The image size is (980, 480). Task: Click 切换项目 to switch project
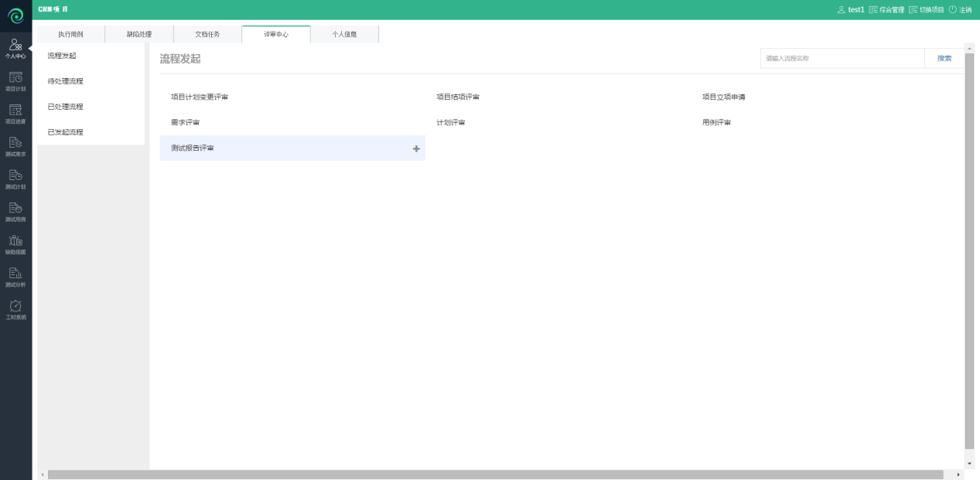click(926, 10)
